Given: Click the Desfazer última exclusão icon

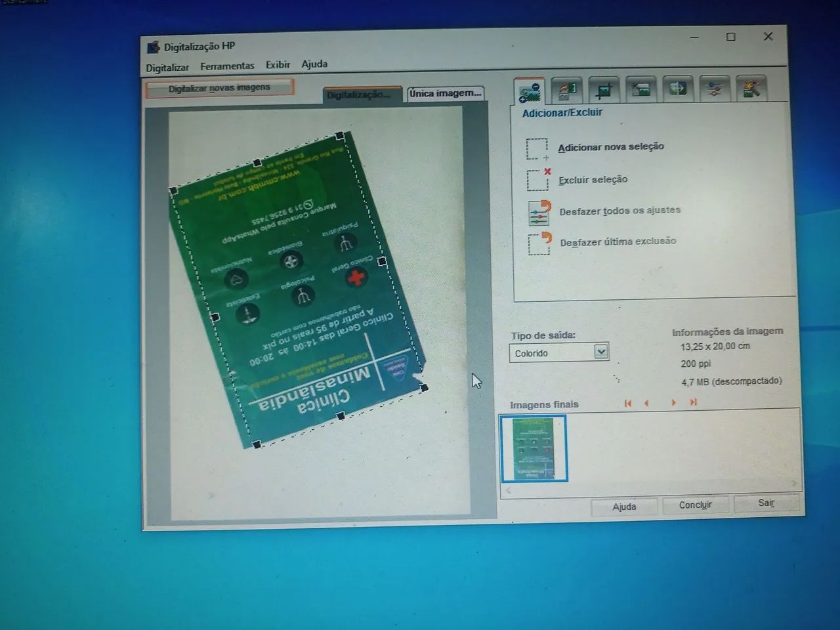Looking at the screenshot, I should tap(539, 243).
